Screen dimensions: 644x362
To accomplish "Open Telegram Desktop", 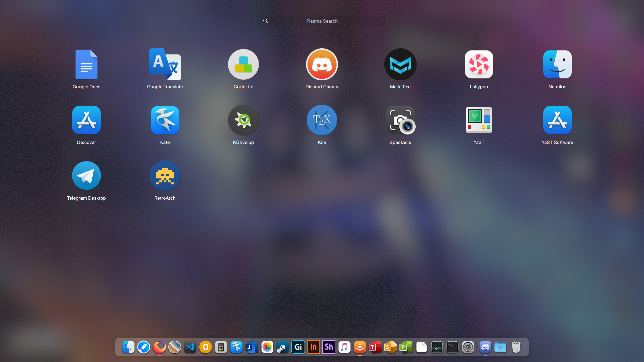I will [86, 176].
